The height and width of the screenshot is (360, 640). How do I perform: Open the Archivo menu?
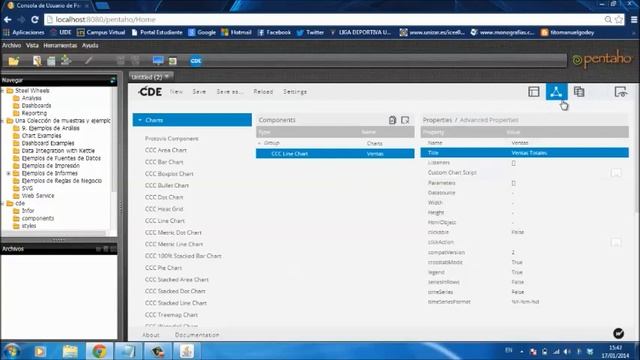tap(11, 45)
